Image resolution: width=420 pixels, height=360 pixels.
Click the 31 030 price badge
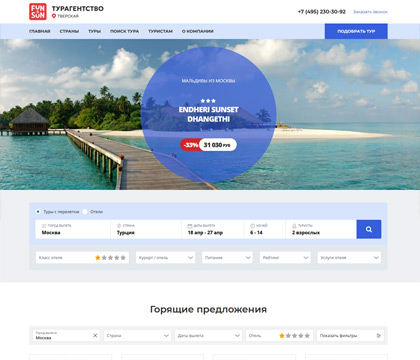pyautogui.click(x=217, y=145)
